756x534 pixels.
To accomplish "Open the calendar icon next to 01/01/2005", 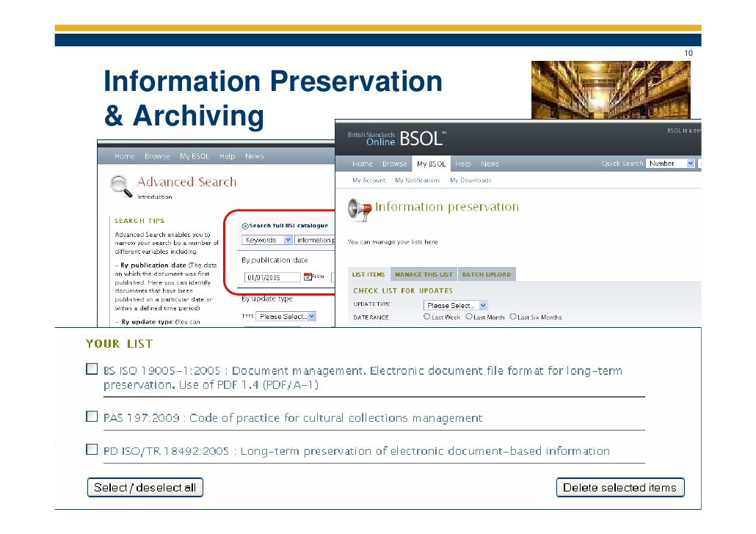I will point(308,277).
